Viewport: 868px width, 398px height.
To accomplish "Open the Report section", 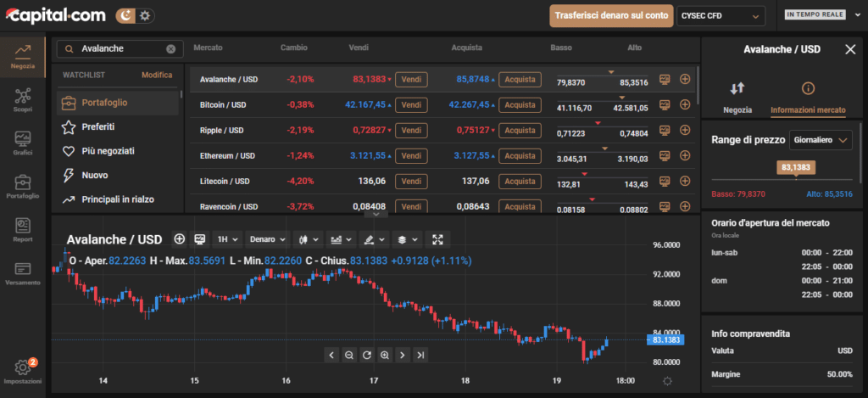I will (x=23, y=229).
